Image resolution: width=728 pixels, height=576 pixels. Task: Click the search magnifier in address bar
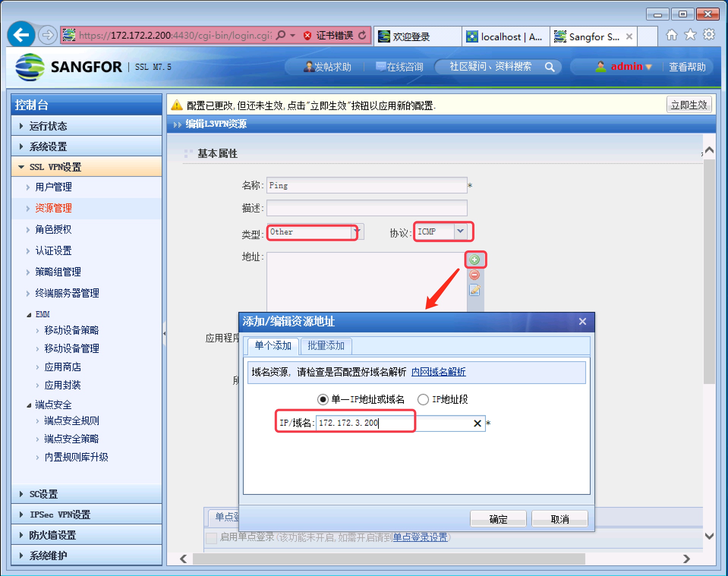[281, 35]
